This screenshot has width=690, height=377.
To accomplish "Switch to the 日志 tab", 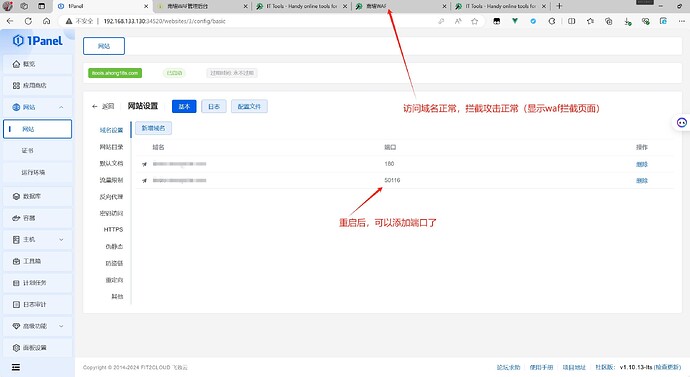I will (x=214, y=106).
